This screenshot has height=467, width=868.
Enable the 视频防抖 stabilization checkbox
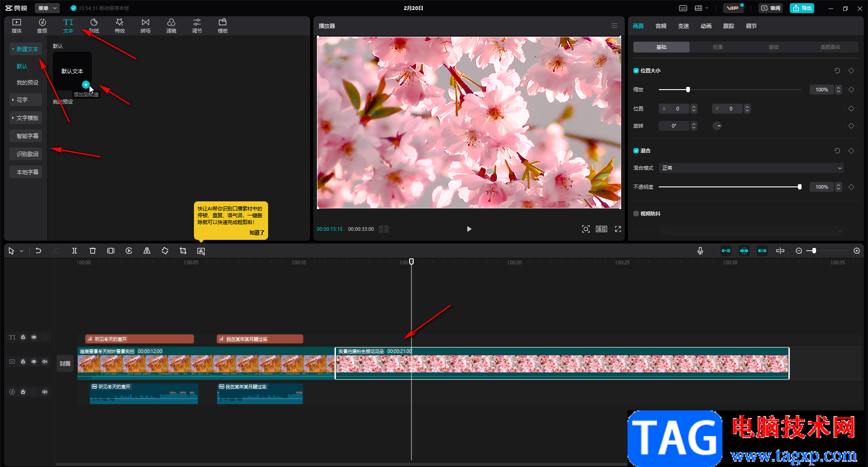coord(636,214)
